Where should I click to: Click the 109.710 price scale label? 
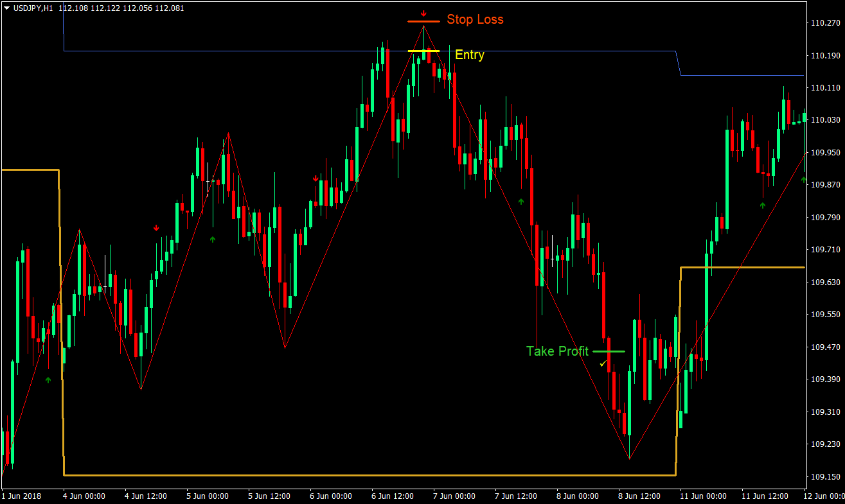826,250
